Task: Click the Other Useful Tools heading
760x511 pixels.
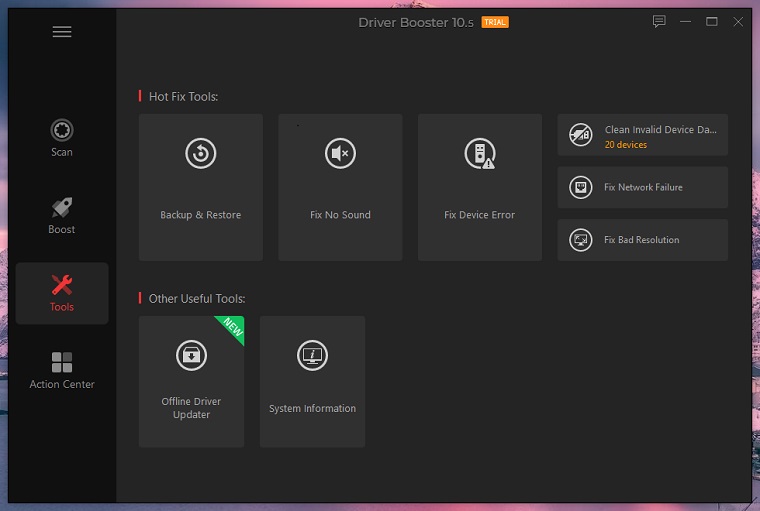Action: click(x=197, y=299)
